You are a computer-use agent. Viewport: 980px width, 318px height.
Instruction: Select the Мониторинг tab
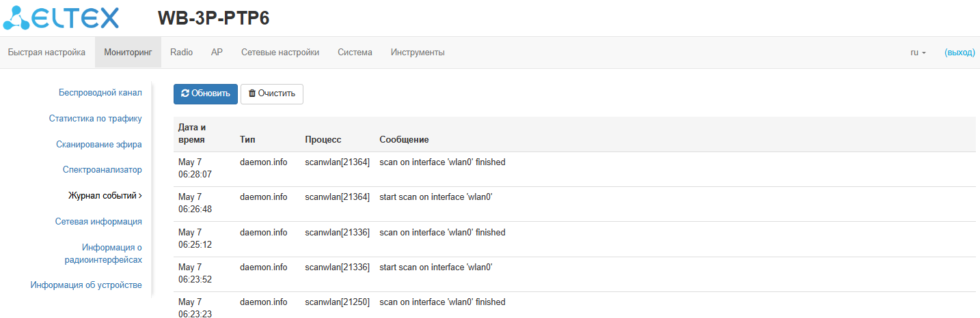(128, 53)
